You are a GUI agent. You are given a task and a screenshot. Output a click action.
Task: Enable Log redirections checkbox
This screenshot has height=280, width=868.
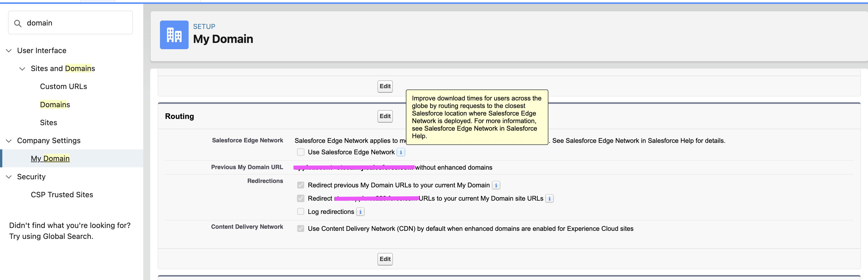pos(301,212)
